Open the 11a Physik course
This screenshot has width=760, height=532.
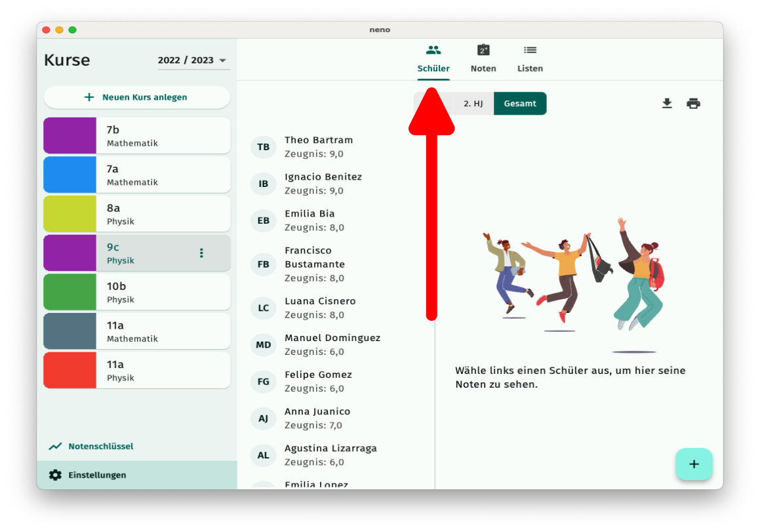(136, 371)
